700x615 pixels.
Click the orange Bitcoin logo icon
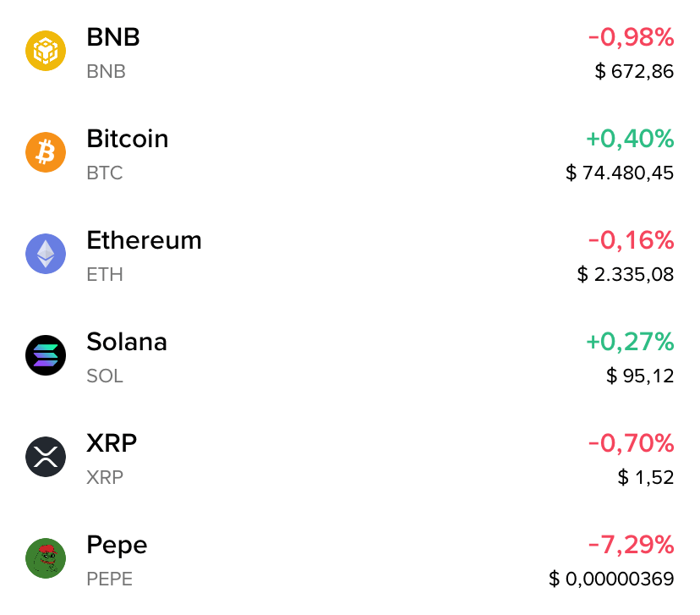point(46,152)
